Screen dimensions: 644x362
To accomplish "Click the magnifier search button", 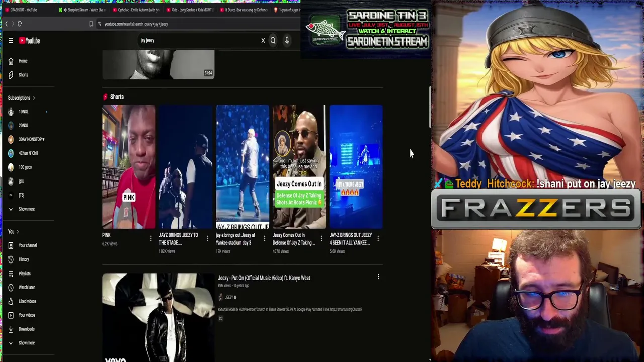I will coord(273,41).
